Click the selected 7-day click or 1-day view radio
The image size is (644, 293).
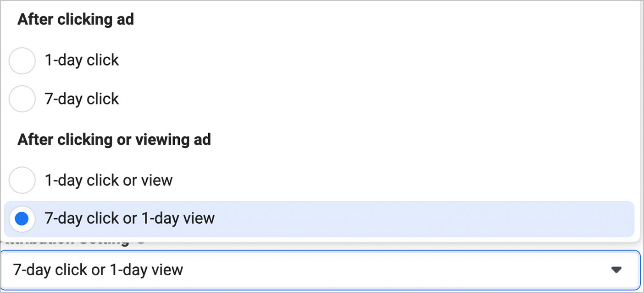22,218
